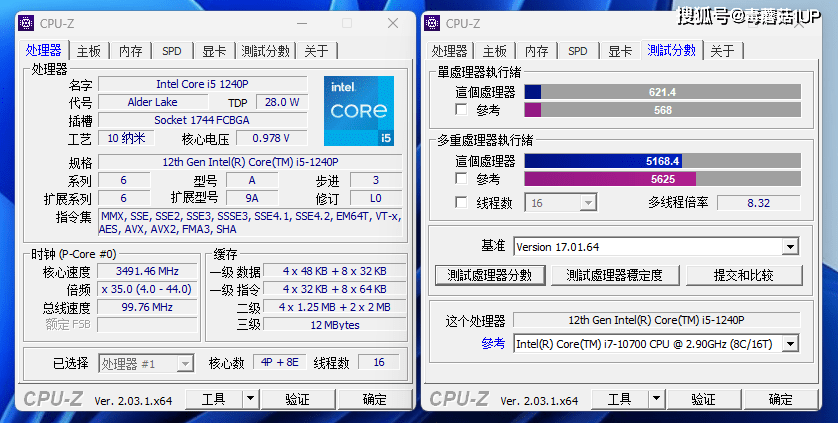The width and height of the screenshot is (838, 423).
Task: Click 測試處理器分數 button
Action: tap(490, 275)
